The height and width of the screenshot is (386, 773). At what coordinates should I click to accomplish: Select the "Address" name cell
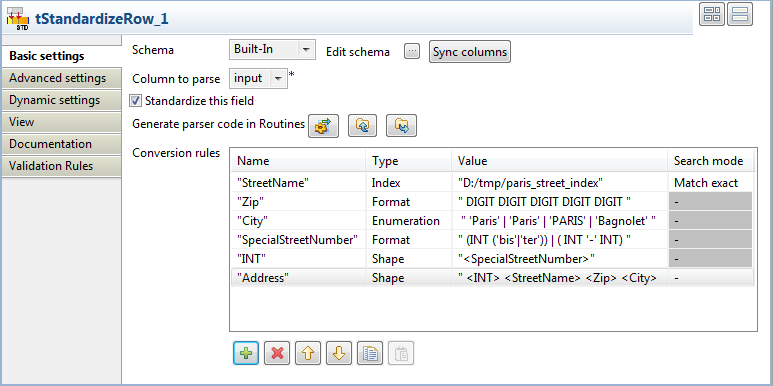coord(298,278)
